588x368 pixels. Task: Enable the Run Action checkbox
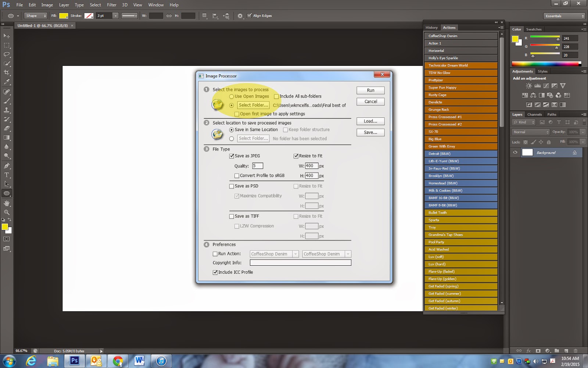[x=215, y=254]
